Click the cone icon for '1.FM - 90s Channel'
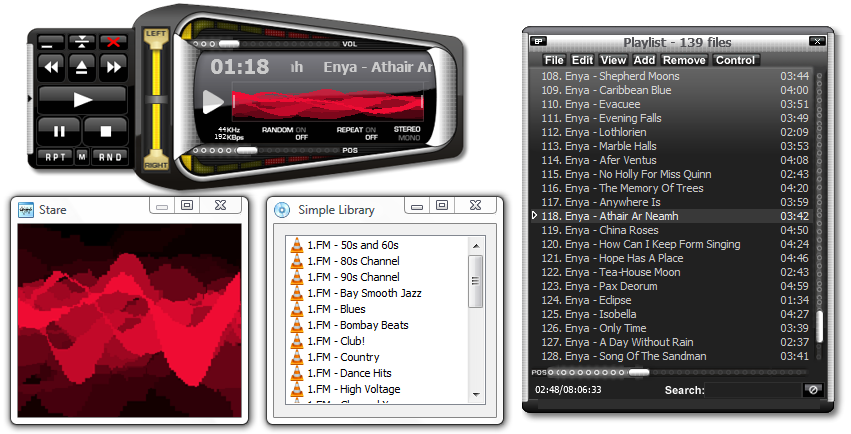 tap(297, 277)
